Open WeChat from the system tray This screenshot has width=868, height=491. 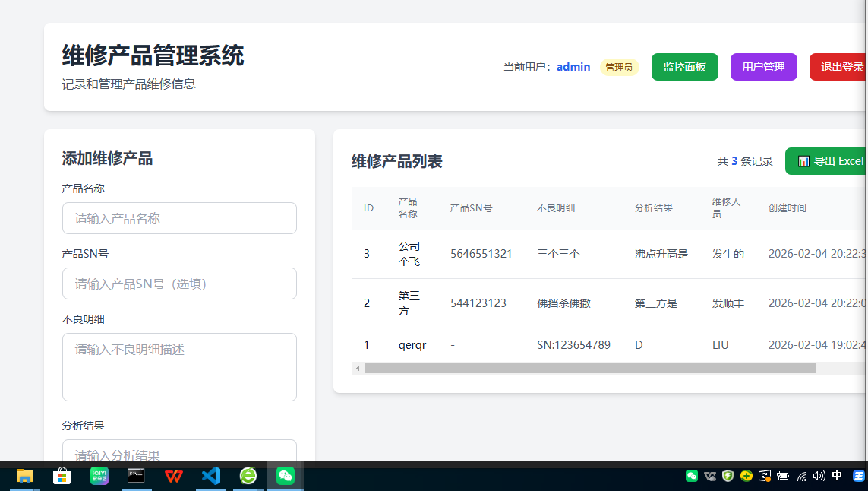click(x=692, y=476)
